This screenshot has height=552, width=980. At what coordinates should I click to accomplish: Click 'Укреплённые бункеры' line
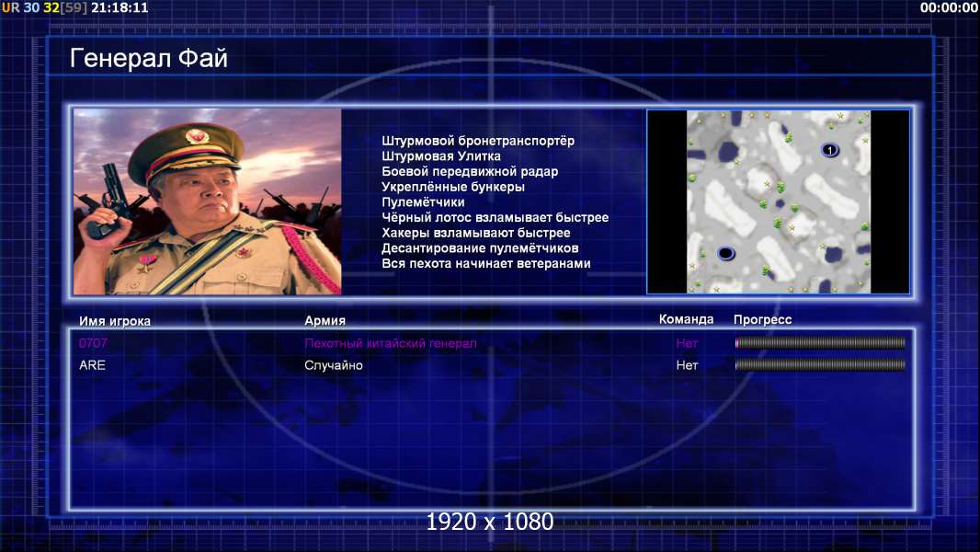pyautogui.click(x=453, y=187)
